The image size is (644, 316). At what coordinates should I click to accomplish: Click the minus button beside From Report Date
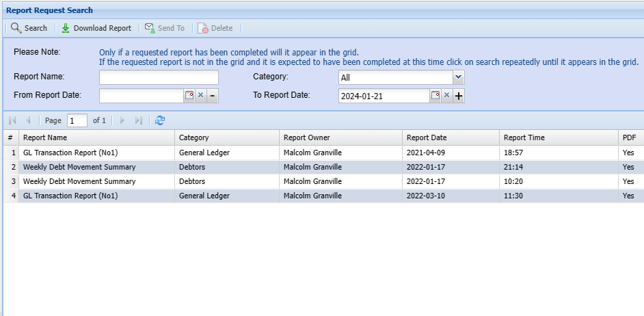click(x=213, y=96)
